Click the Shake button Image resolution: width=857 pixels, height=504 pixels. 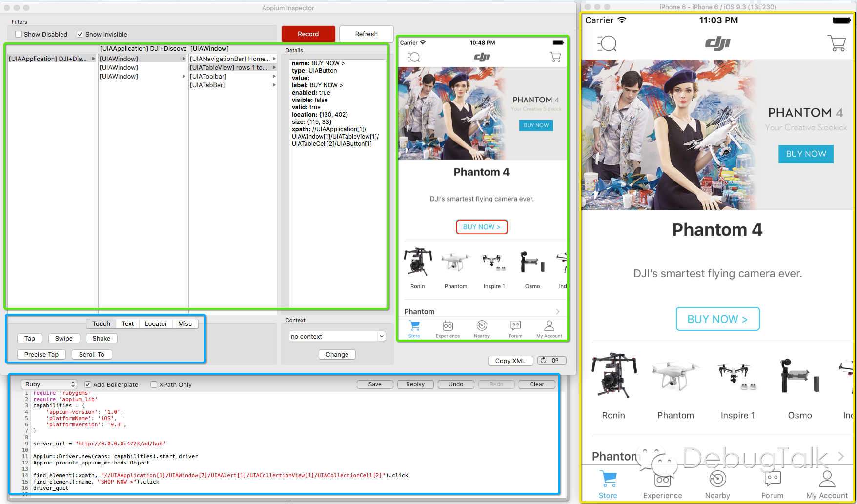(102, 338)
